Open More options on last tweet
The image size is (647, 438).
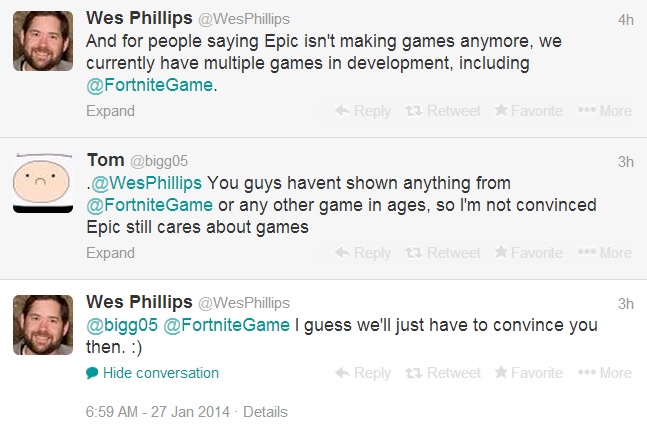point(605,373)
